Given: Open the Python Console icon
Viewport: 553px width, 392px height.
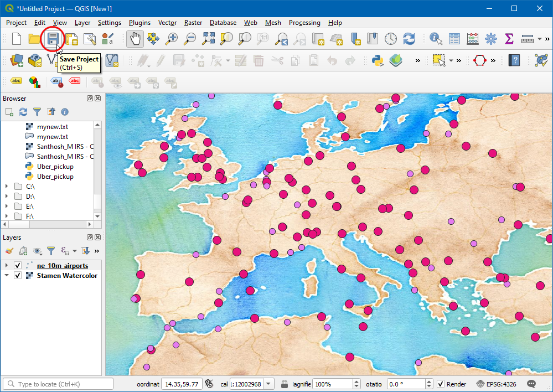Looking at the screenshot, I should point(378,60).
